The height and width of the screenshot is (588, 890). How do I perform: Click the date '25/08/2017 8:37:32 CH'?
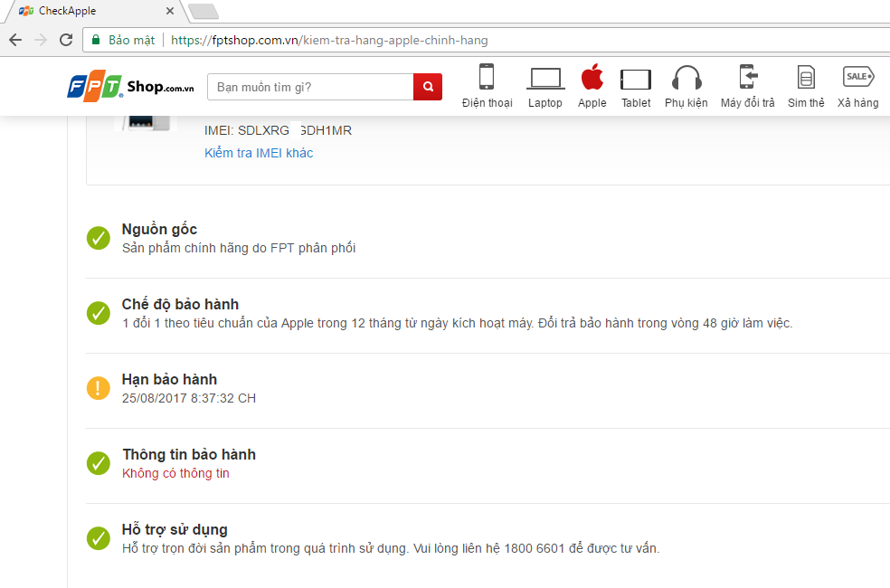[189, 398]
